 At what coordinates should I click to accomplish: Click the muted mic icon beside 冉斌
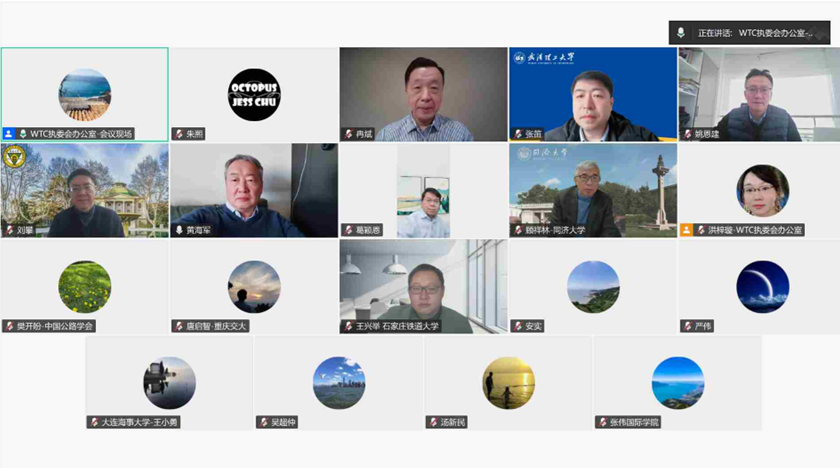(x=348, y=134)
